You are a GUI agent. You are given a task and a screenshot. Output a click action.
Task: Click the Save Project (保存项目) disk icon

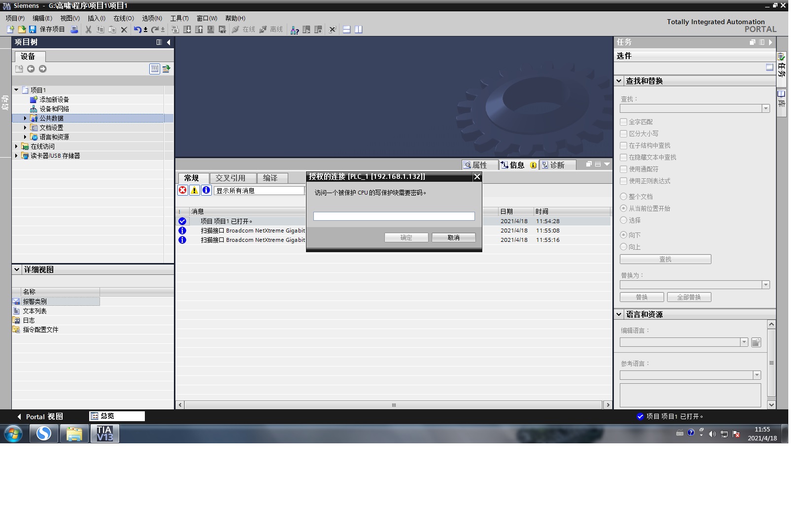33,30
